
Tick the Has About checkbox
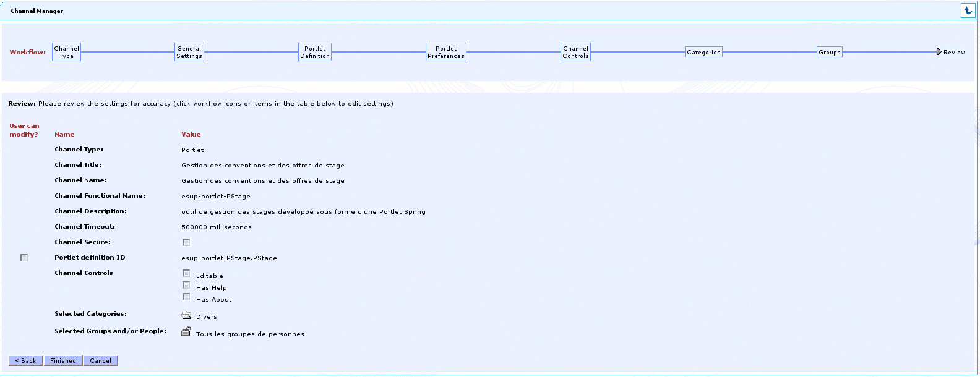click(186, 297)
